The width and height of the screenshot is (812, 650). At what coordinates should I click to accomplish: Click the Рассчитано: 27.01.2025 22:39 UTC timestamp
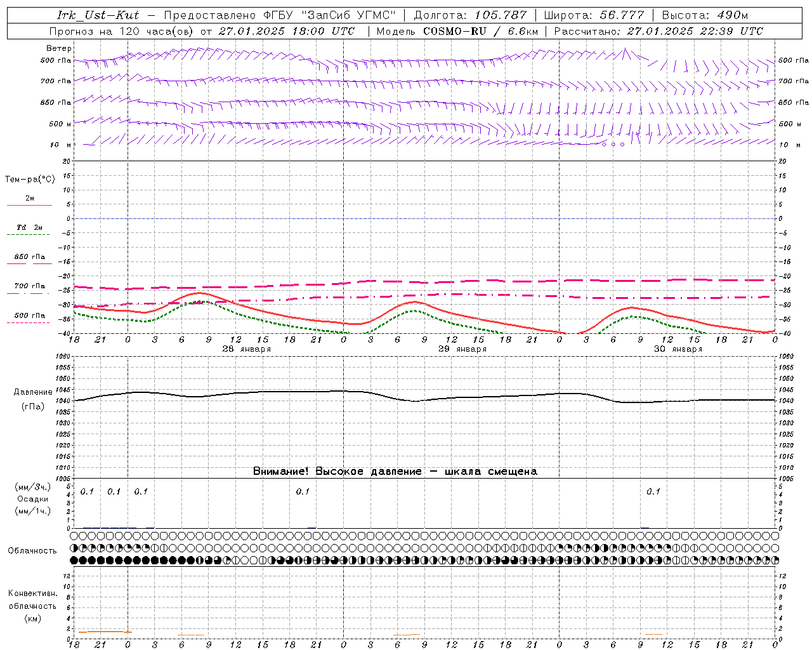[x=658, y=31]
